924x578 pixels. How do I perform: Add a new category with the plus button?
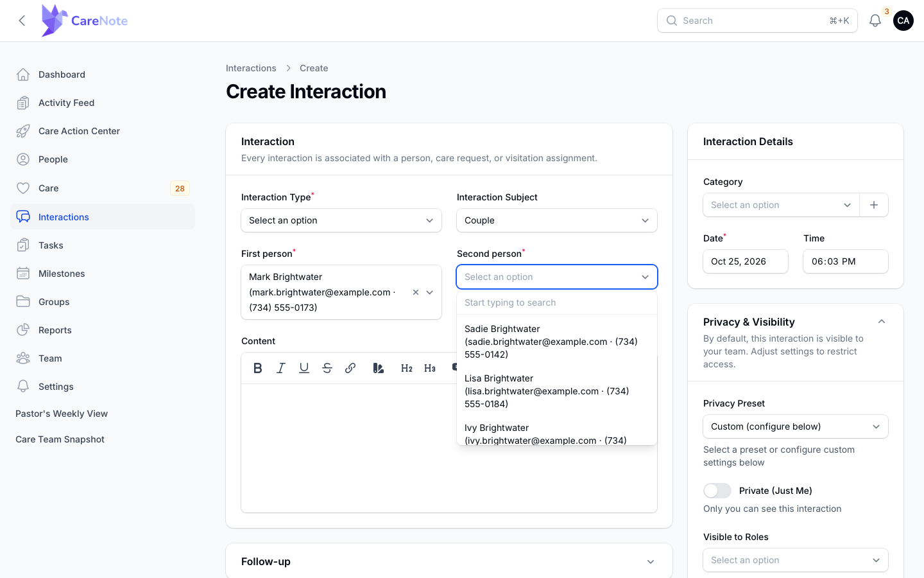point(874,205)
